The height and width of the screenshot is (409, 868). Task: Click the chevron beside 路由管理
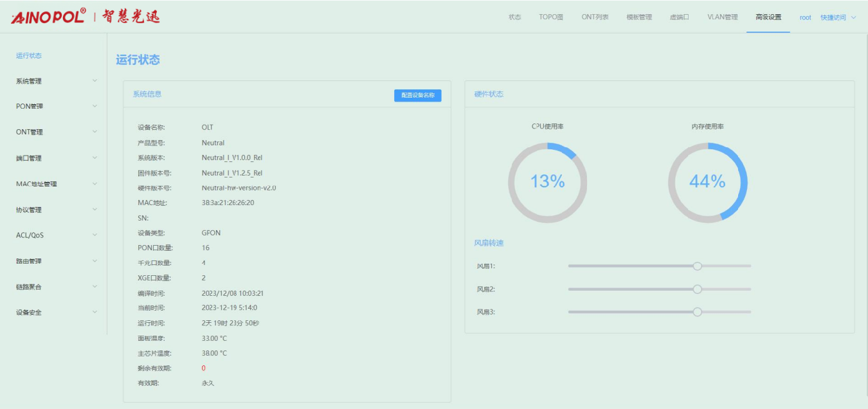click(x=95, y=261)
